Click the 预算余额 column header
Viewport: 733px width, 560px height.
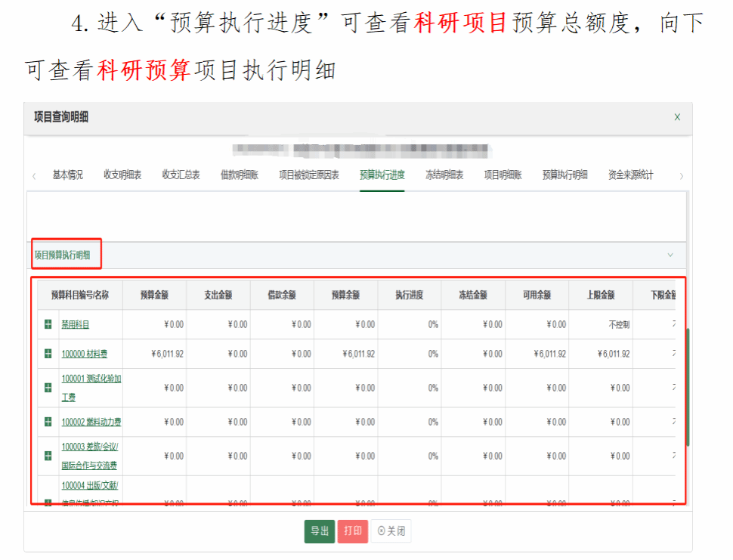346,295
